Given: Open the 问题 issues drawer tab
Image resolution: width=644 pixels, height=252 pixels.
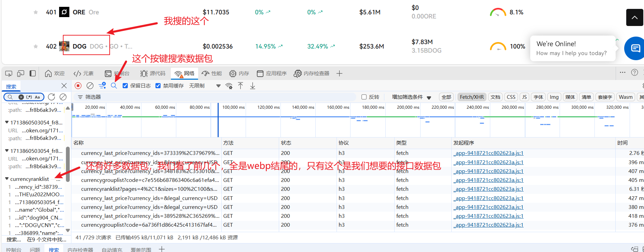Looking at the screenshot, I should [x=35, y=250].
